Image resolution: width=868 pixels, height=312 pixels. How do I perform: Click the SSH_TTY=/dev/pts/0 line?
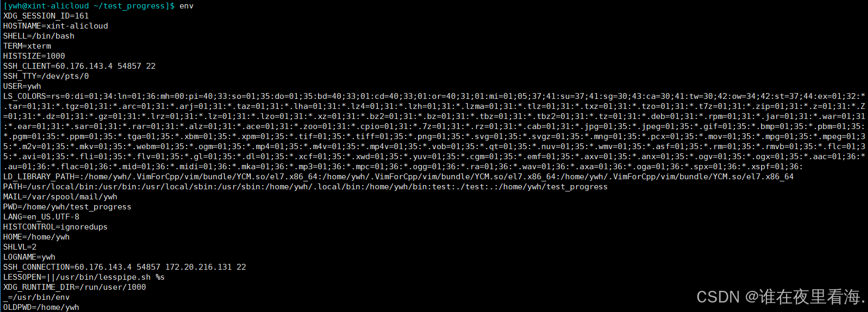pyautogui.click(x=46, y=76)
